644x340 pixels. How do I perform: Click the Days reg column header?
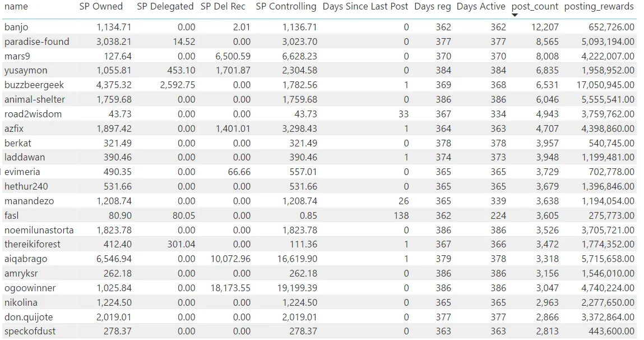(433, 7)
